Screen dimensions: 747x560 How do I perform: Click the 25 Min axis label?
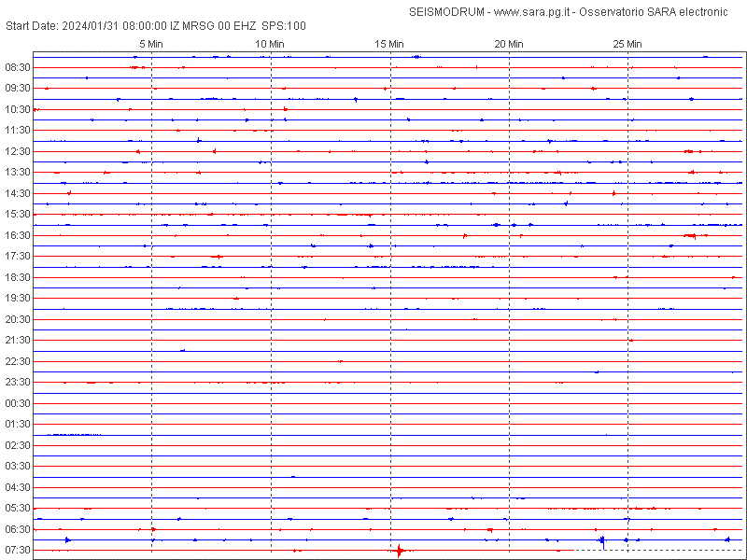point(627,44)
